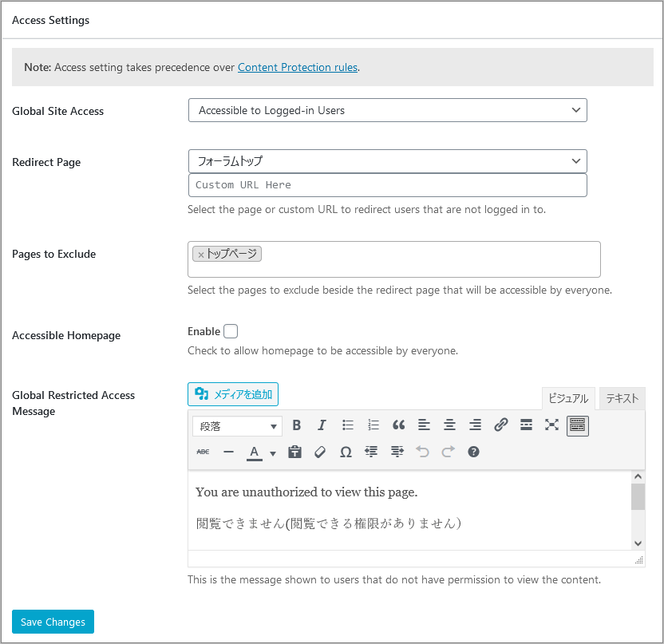Select the ビジュアル editor tab
The height and width of the screenshot is (644, 664).
(568, 398)
